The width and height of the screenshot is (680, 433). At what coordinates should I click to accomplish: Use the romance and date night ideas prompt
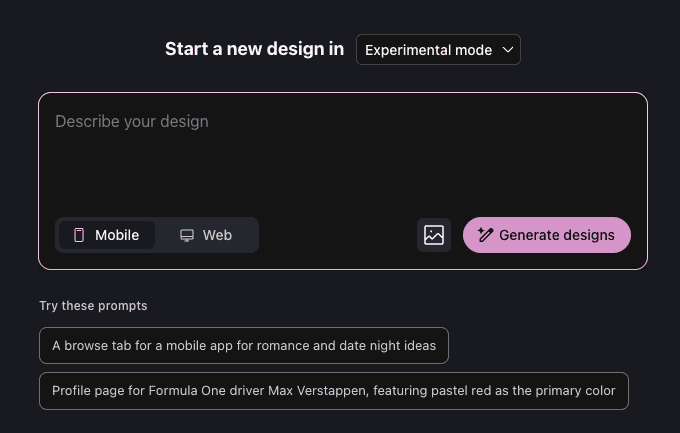click(244, 345)
